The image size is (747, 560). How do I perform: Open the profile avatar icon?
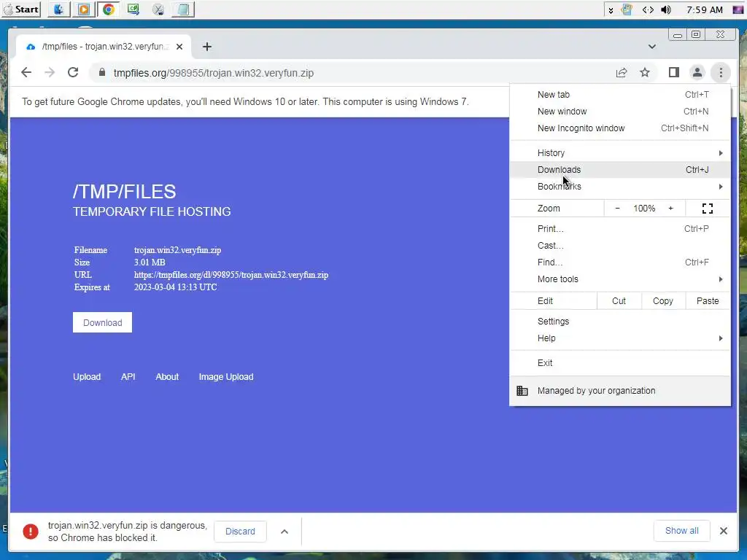[x=697, y=72]
